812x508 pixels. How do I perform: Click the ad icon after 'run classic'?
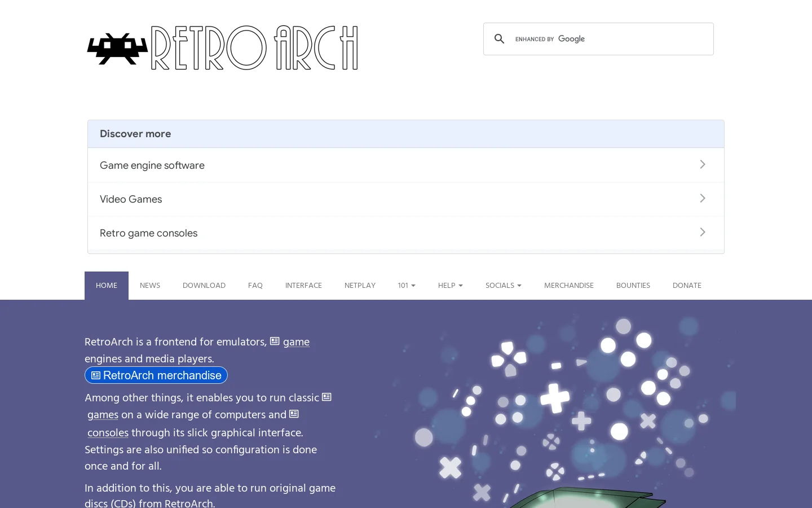pos(326,397)
